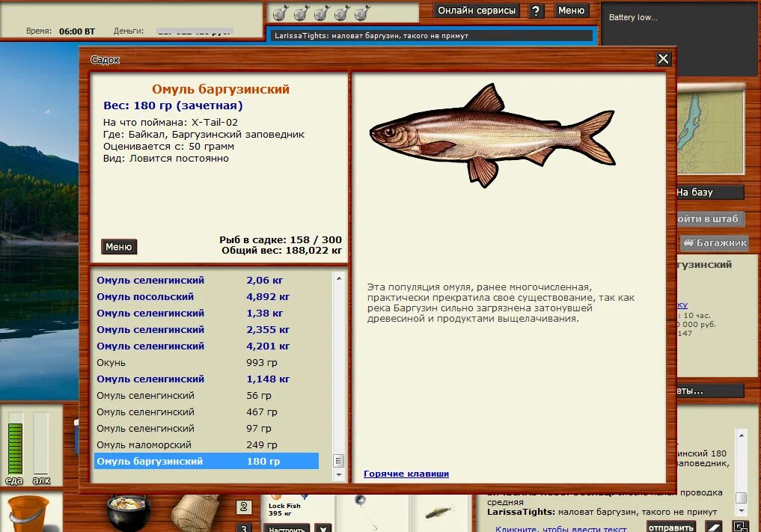Click the omul fish illustration
761x532 pixels.
click(492, 135)
